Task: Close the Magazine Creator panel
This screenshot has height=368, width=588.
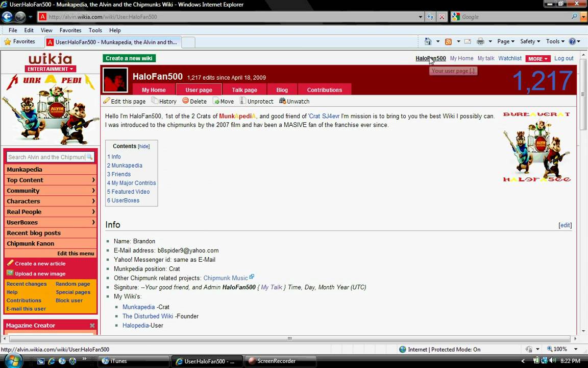Action: point(92,326)
